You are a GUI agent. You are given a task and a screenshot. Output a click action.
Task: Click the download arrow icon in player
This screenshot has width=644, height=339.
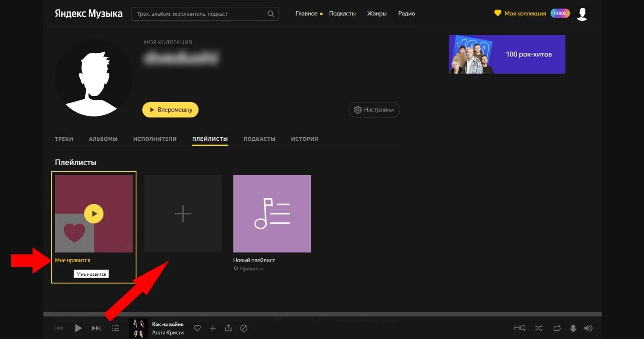[x=573, y=329]
